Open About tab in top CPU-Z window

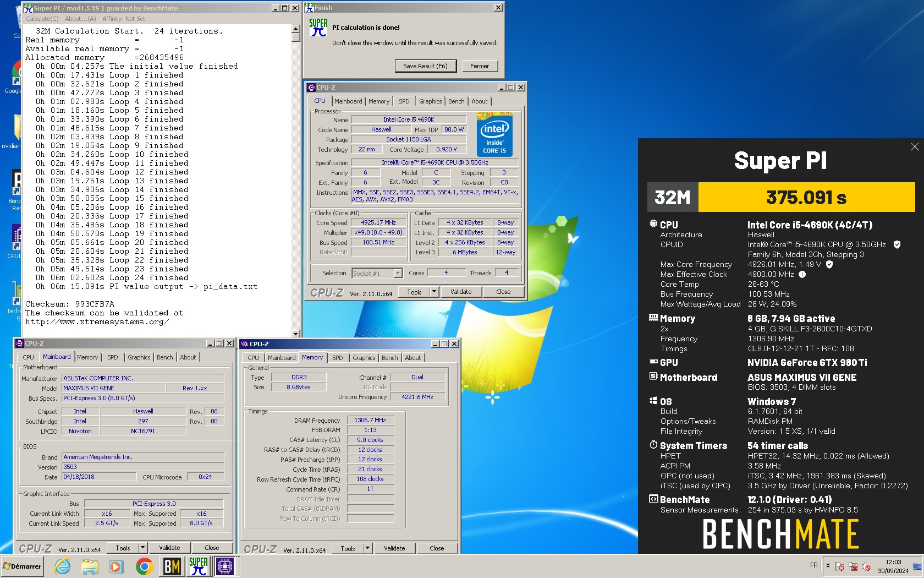point(479,101)
